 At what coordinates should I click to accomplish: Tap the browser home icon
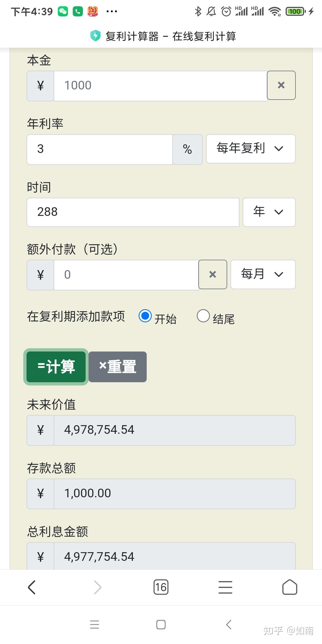tap(290, 587)
